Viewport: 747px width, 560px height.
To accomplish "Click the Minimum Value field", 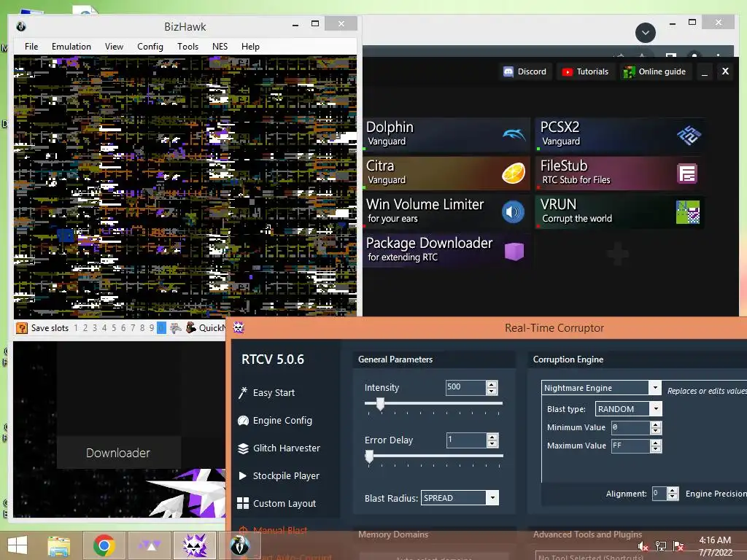I will [631, 427].
